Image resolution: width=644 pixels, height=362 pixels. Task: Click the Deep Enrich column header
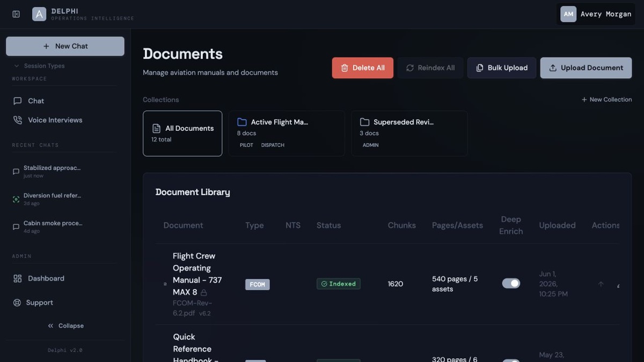511,225
